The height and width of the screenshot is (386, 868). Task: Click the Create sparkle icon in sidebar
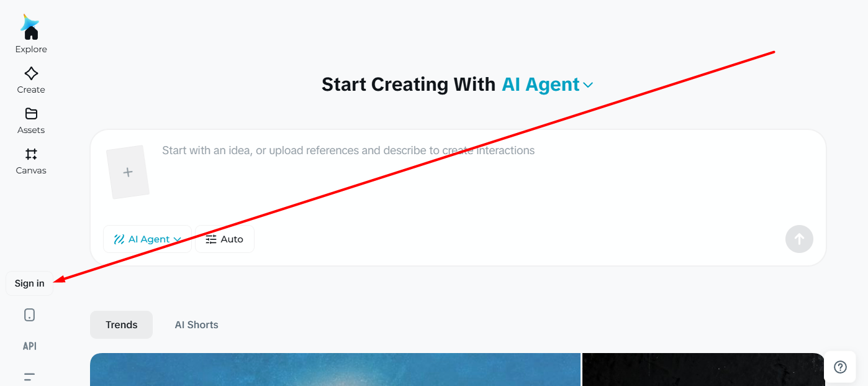click(31, 73)
